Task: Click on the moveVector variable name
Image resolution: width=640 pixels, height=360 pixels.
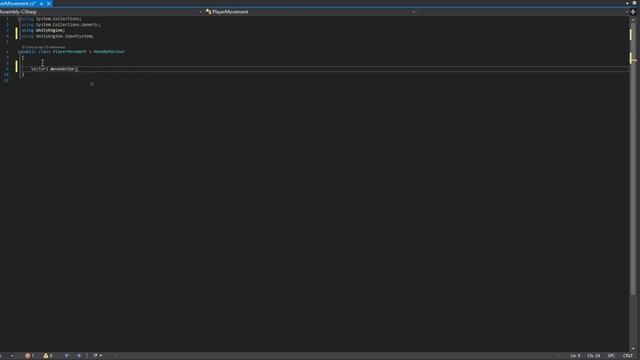Action: tap(63, 69)
